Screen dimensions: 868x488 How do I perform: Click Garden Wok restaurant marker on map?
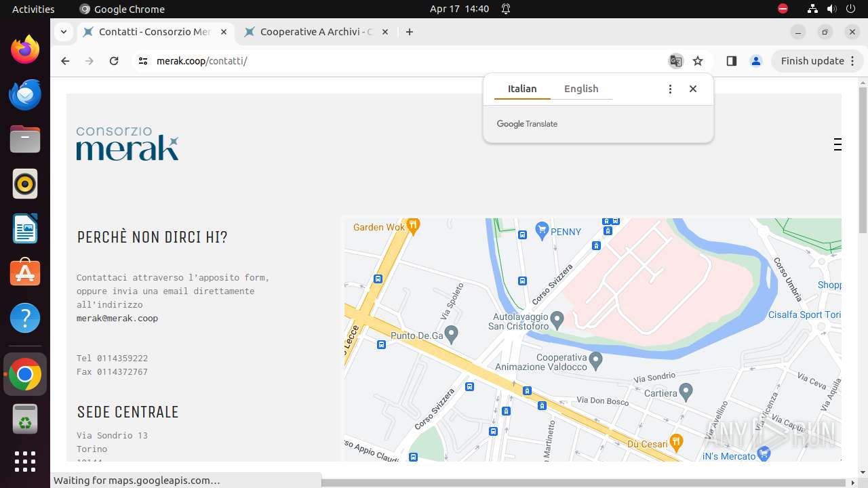pyautogui.click(x=413, y=225)
